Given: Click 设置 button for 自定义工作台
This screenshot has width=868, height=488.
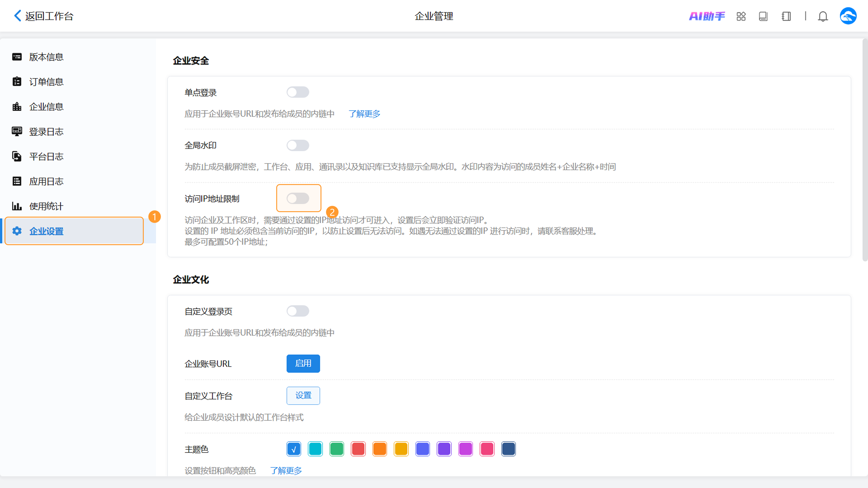Looking at the screenshot, I should (303, 396).
